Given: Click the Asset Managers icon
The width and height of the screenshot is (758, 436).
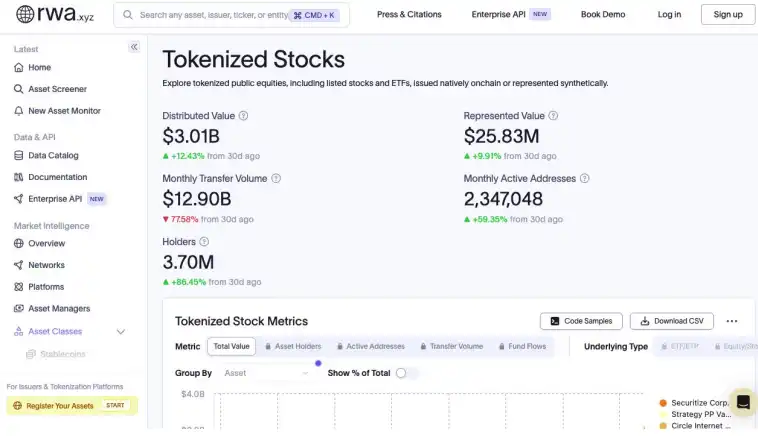Looking at the screenshot, I should pyautogui.click(x=18, y=308).
